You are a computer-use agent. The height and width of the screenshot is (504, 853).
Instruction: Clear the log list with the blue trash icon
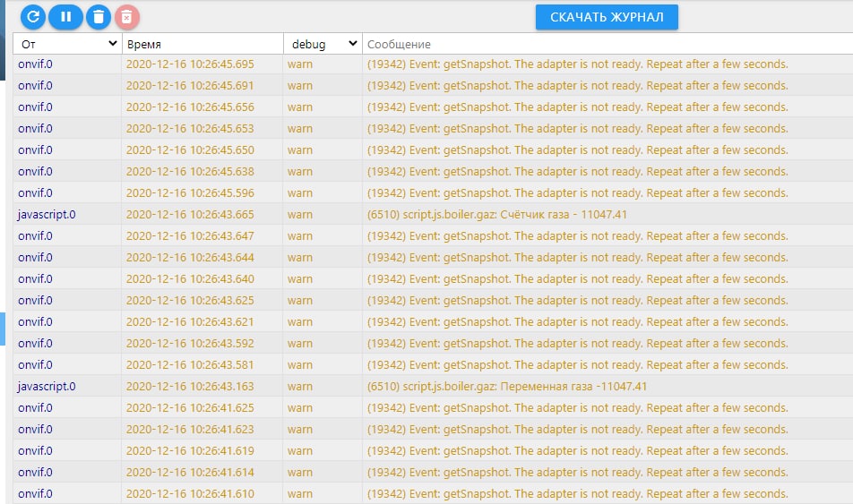click(99, 17)
